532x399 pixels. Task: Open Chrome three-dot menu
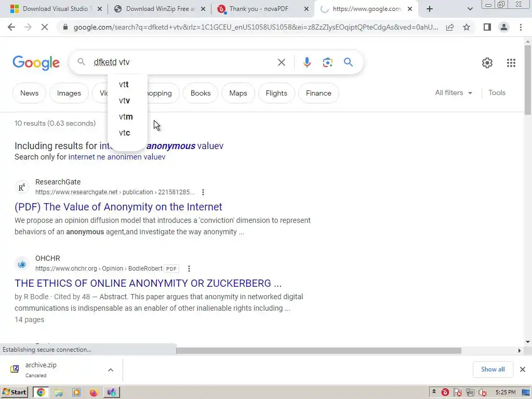(521, 27)
